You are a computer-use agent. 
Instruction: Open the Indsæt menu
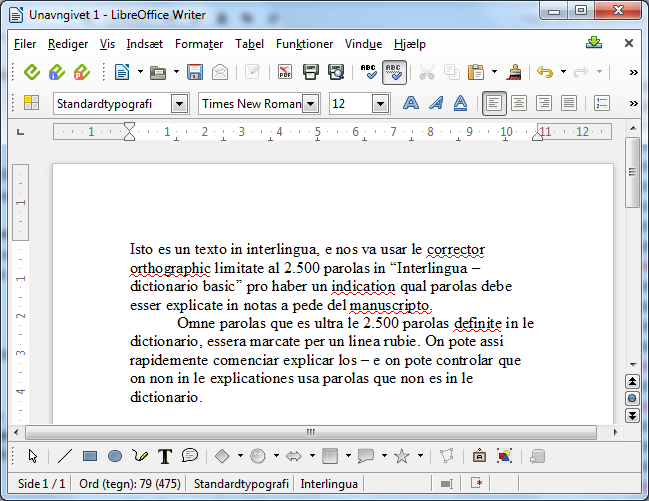[x=144, y=44]
